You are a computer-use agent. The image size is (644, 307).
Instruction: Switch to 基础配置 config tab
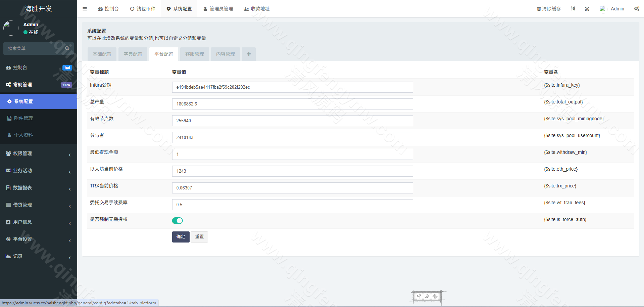[x=102, y=54]
